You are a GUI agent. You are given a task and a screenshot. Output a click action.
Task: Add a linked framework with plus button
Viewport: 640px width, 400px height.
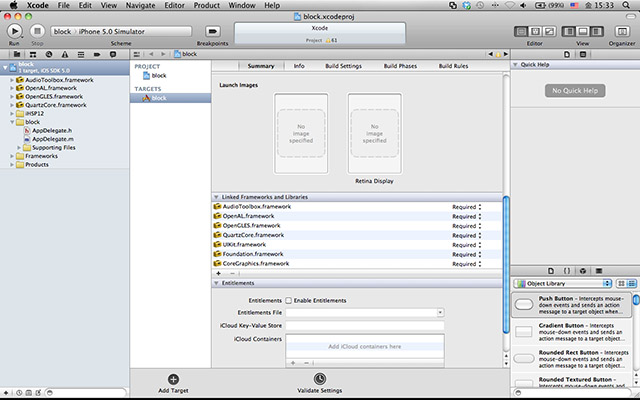tap(218, 273)
